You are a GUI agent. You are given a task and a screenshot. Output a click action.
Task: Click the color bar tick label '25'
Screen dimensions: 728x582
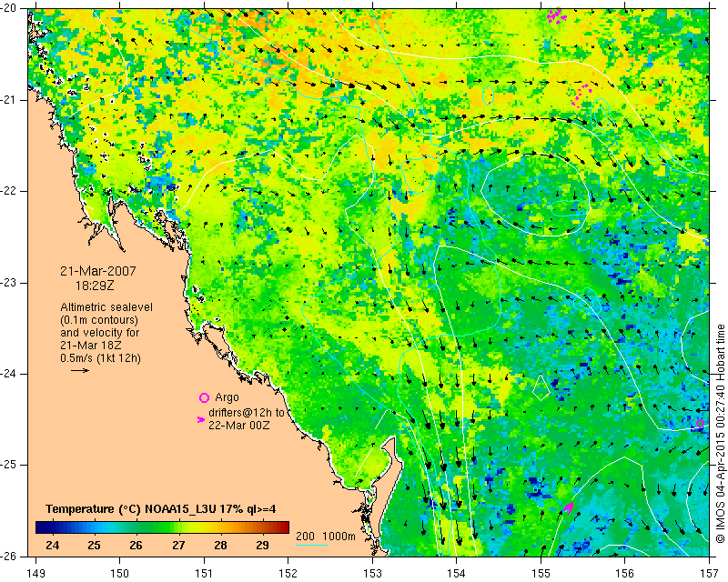pyautogui.click(x=95, y=546)
